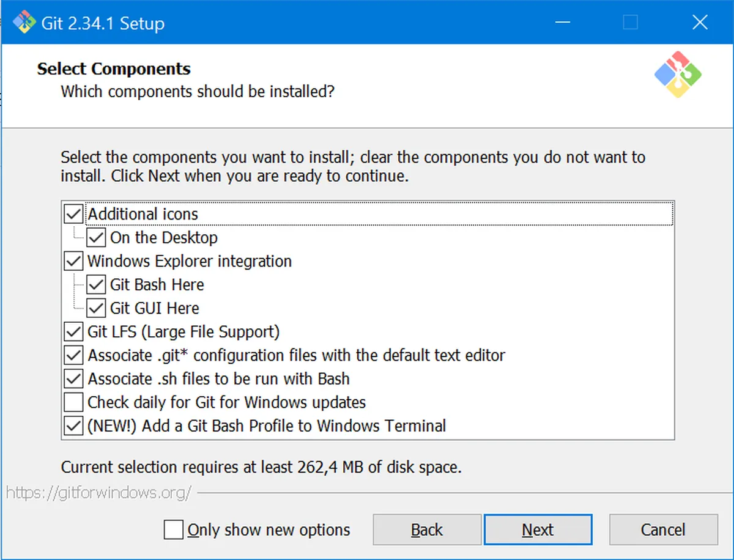734x560 pixels.
Task: Minimize the Git Setup window
Action: click(x=563, y=23)
